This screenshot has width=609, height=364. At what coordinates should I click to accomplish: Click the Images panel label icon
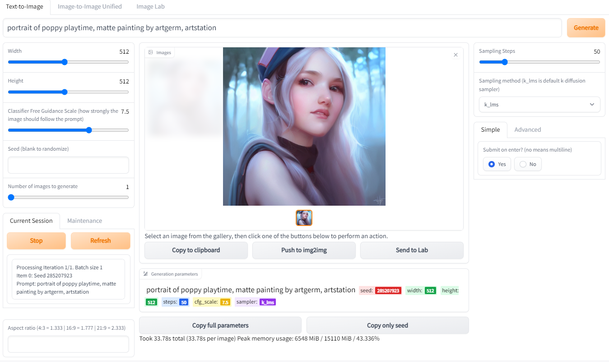point(151,53)
